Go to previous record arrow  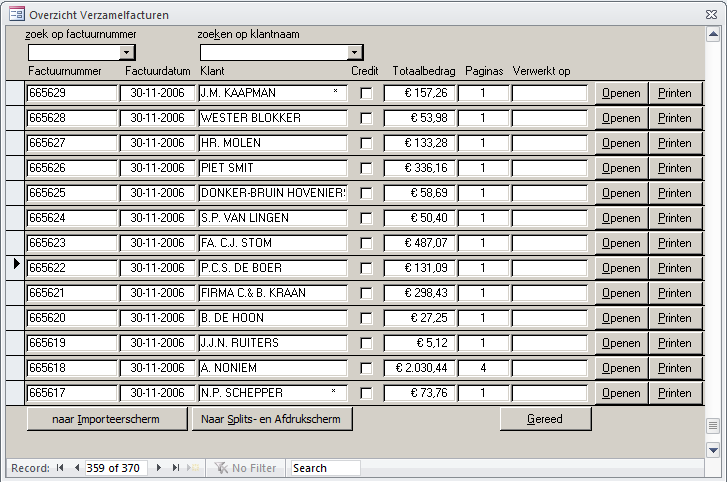[x=76, y=468]
